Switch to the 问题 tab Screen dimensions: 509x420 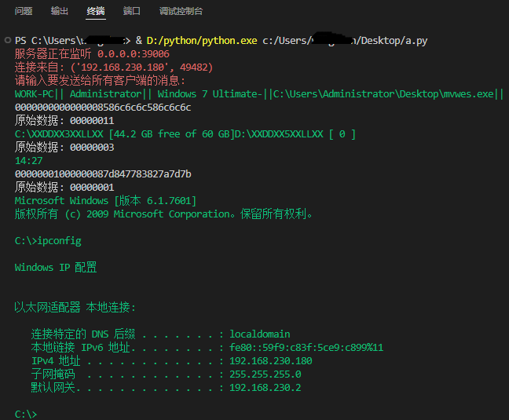(x=24, y=12)
